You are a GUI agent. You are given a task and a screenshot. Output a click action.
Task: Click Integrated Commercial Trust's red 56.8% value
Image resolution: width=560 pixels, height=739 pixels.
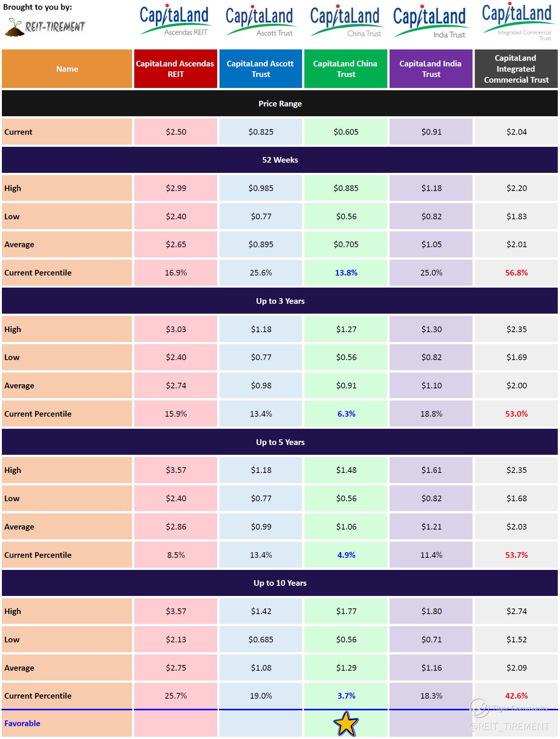tap(516, 273)
